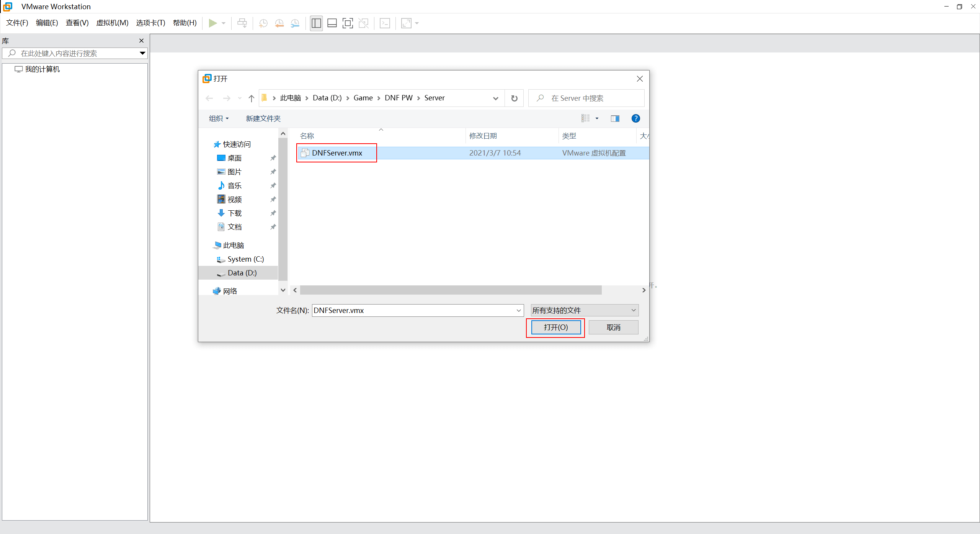This screenshot has height=534, width=980.
Task: Select 音乐 in navigation pane
Action: click(229, 186)
